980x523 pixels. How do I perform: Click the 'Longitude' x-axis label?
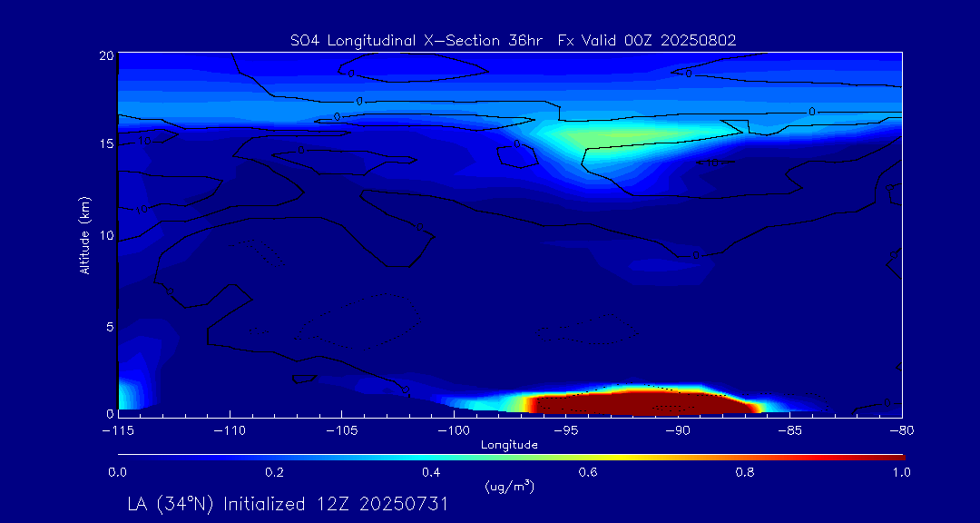(x=509, y=445)
